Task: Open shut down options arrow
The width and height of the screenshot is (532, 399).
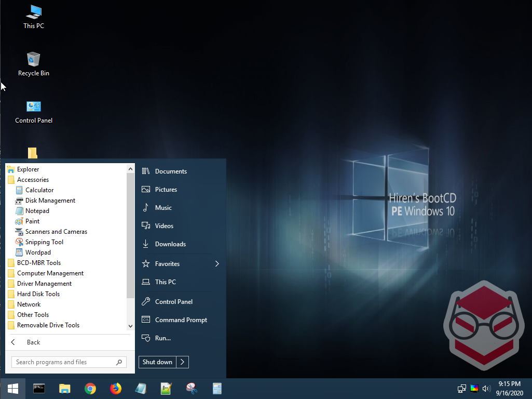Action: (183, 362)
